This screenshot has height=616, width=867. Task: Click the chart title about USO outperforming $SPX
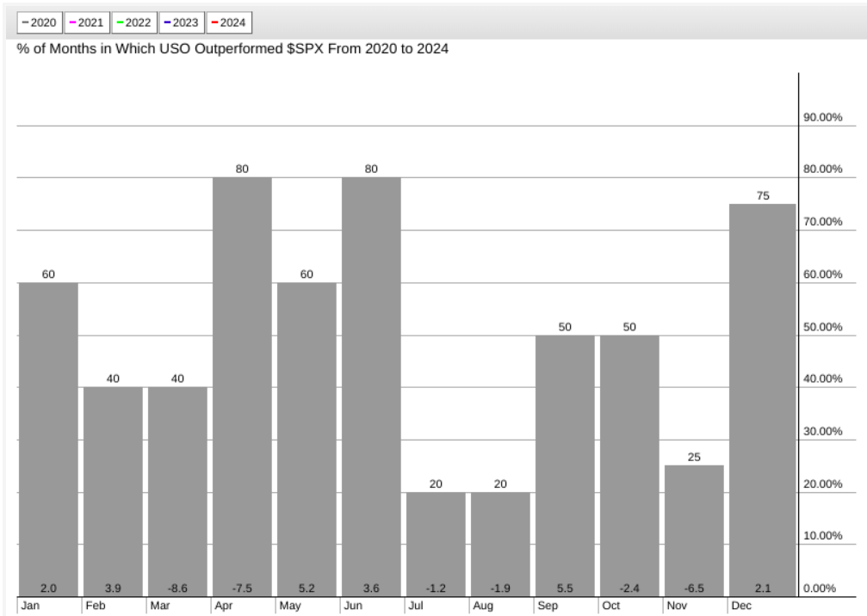point(232,49)
